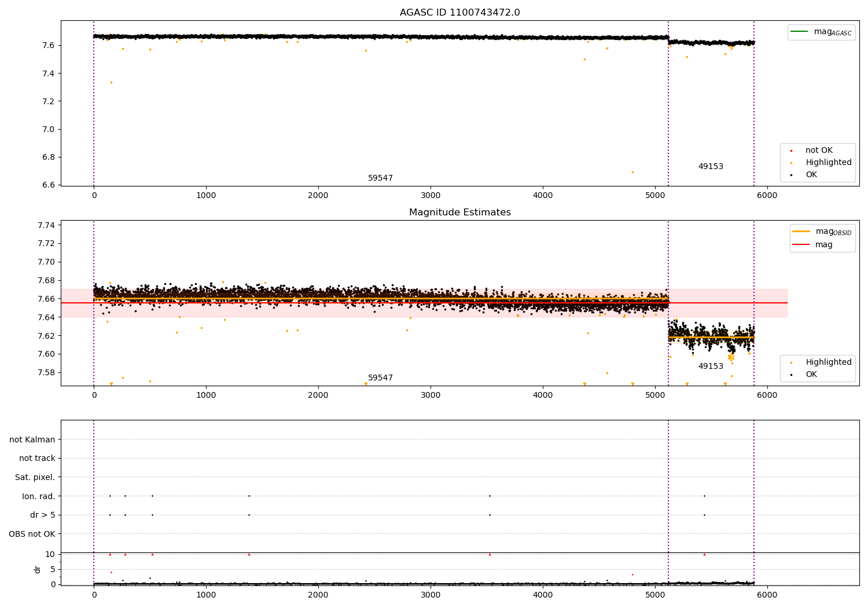Click the red 'mag' legend entry in middle plot
This screenshot has height=608, width=868.
(x=812, y=244)
